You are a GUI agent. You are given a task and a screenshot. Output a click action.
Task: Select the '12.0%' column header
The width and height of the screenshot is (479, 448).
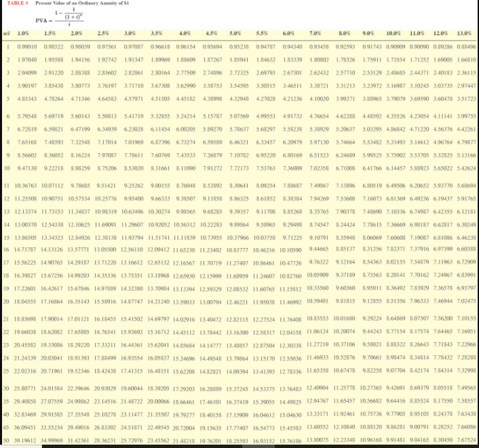point(441,33)
